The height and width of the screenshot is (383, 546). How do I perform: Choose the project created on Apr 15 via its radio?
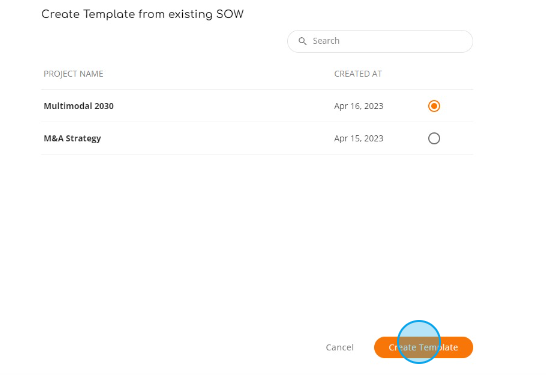(434, 138)
